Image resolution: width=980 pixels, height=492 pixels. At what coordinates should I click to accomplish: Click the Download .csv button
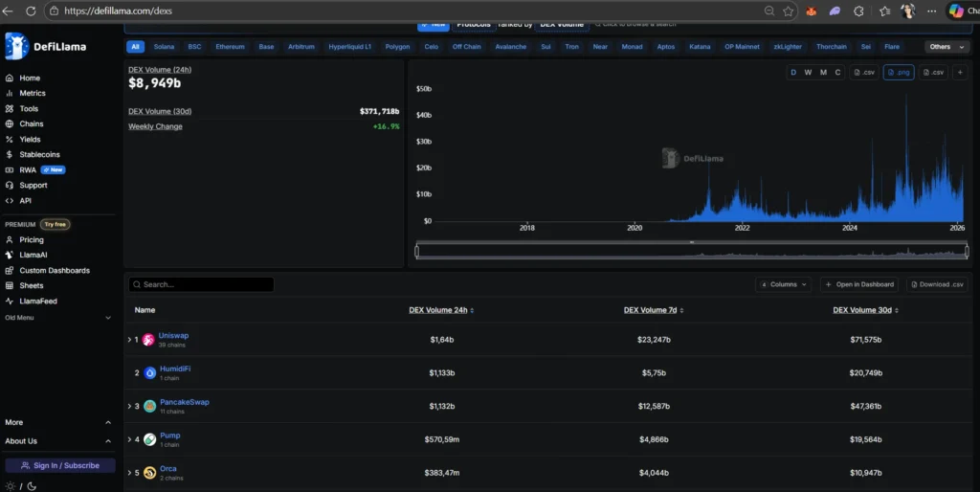(937, 284)
